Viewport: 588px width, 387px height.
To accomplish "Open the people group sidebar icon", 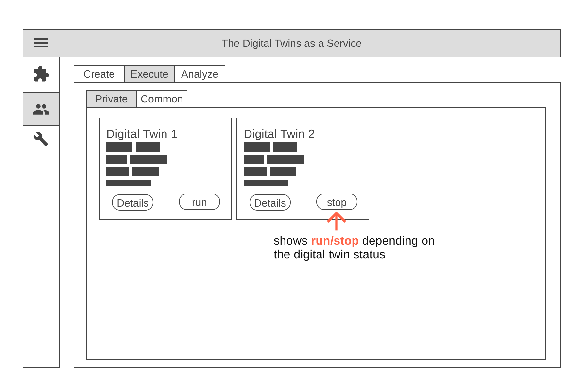I will coord(41,109).
